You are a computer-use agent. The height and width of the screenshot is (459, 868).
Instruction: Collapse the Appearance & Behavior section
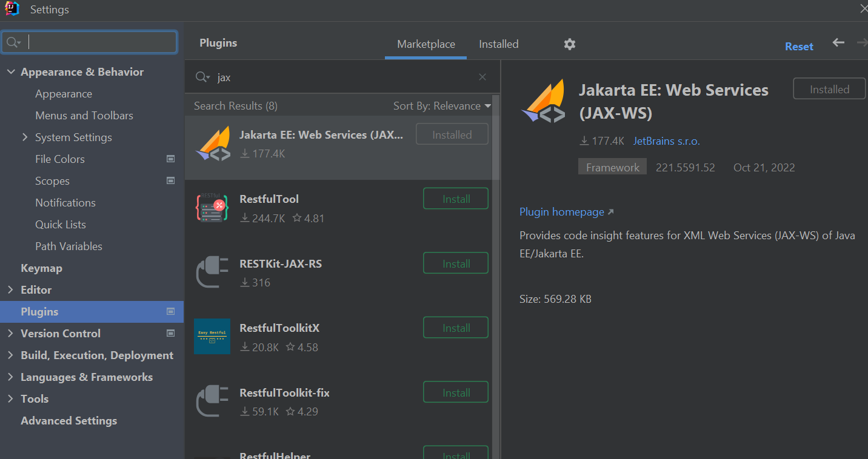[x=10, y=72]
